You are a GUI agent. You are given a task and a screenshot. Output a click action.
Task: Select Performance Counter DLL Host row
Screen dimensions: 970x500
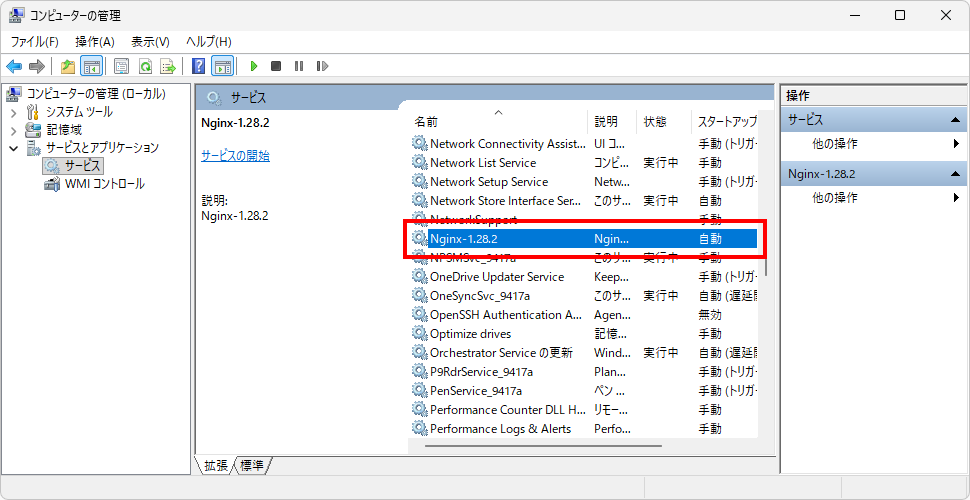coord(584,410)
